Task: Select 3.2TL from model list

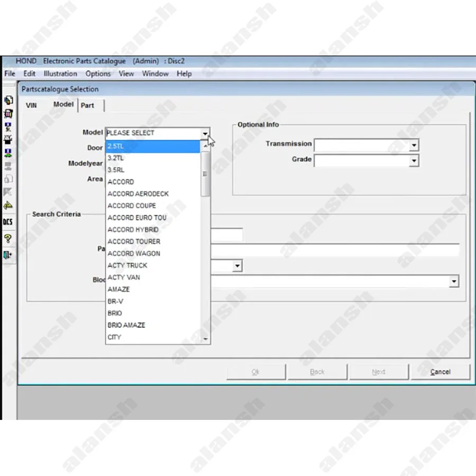Action: pos(153,158)
